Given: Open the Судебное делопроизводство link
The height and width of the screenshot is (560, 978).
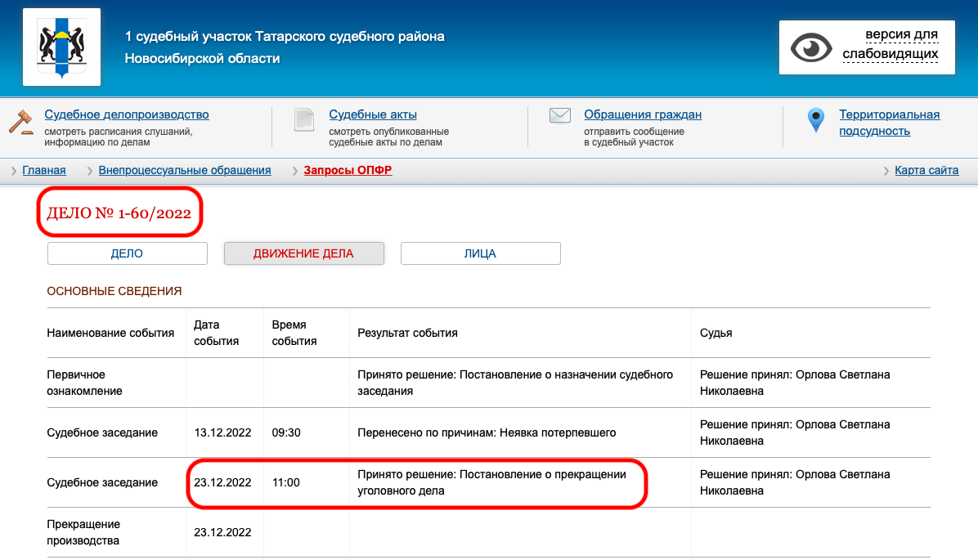Looking at the screenshot, I should pos(127,114).
